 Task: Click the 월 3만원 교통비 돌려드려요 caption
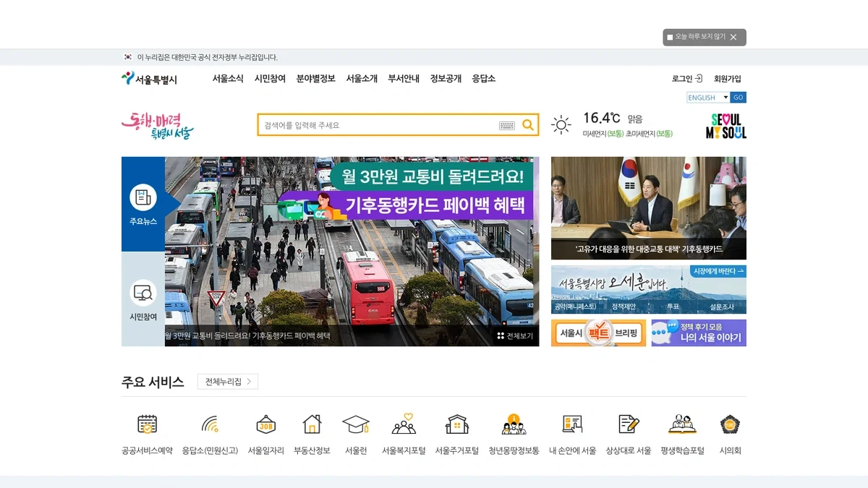(247, 336)
